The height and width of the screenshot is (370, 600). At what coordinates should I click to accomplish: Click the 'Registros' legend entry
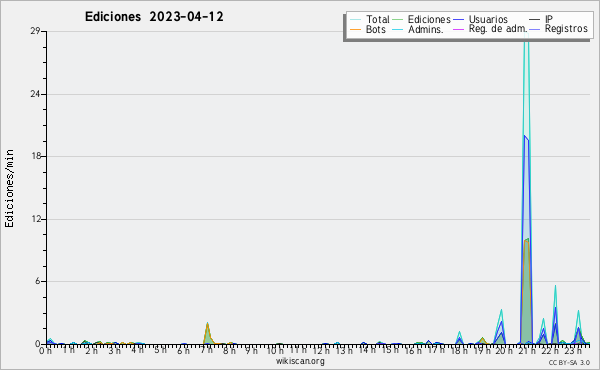point(559,29)
